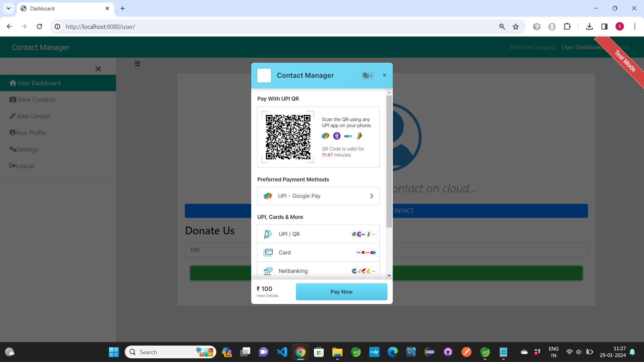Open View Contacts in sidebar
Viewport: 644px width, 362px height.
point(36,100)
